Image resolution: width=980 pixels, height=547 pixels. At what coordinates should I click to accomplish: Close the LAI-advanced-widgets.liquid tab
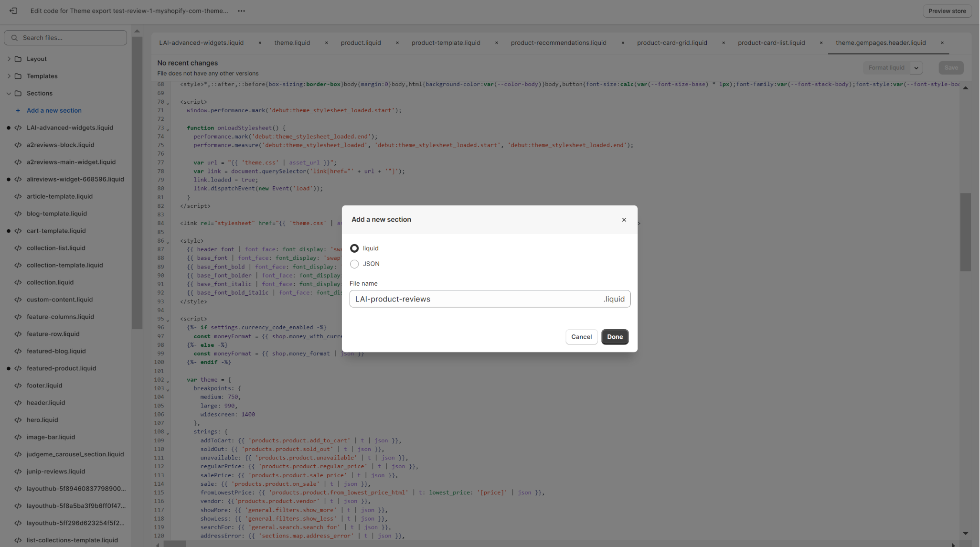point(260,43)
